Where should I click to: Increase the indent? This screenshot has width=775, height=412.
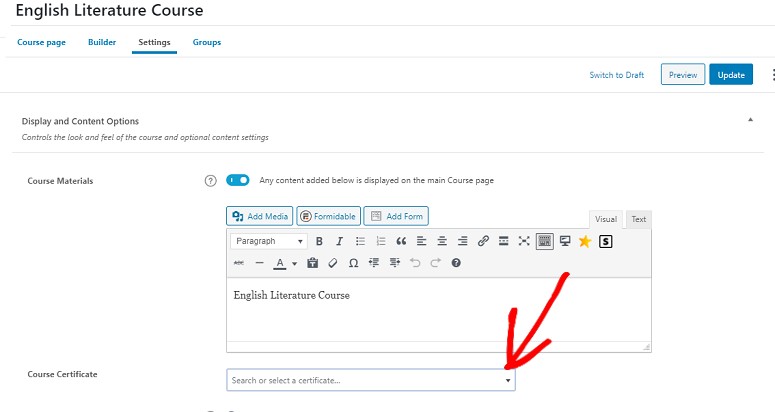pyautogui.click(x=394, y=263)
